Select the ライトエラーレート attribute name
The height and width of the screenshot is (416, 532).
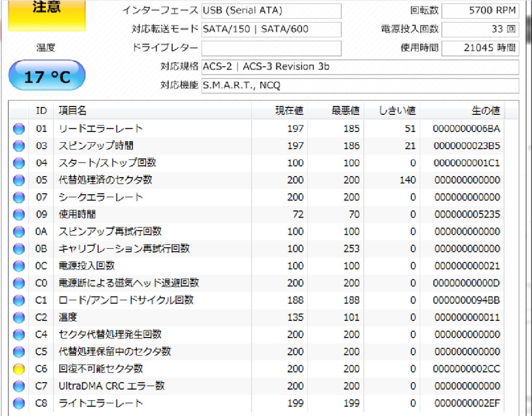coord(100,403)
